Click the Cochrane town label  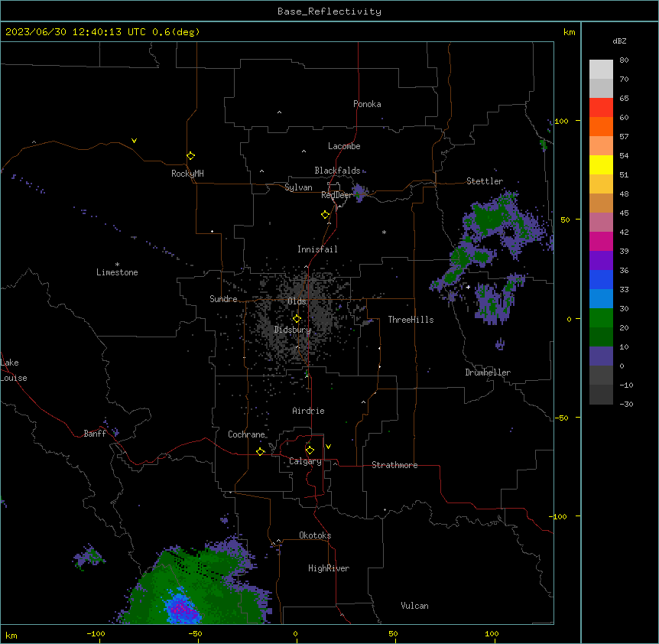tap(246, 434)
